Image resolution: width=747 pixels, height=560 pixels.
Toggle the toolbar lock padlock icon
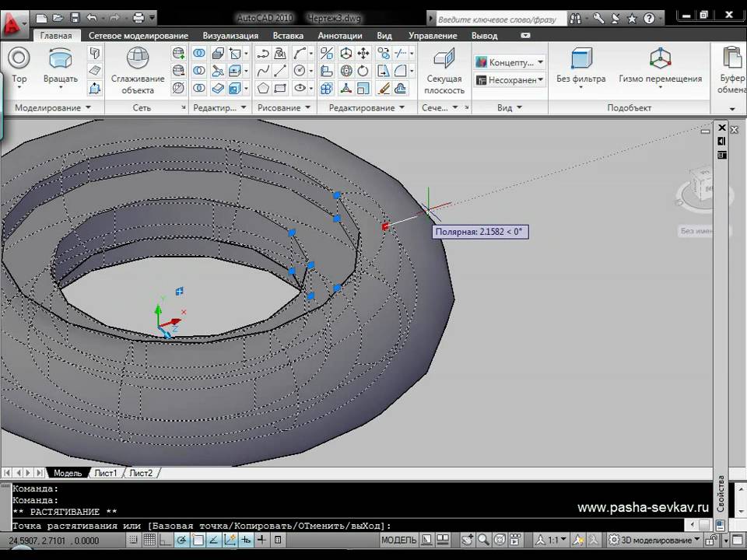pos(712,540)
